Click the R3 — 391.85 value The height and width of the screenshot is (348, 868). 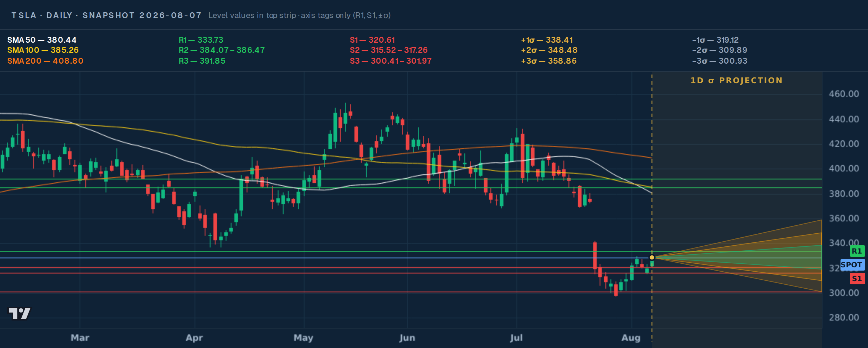pyautogui.click(x=202, y=61)
